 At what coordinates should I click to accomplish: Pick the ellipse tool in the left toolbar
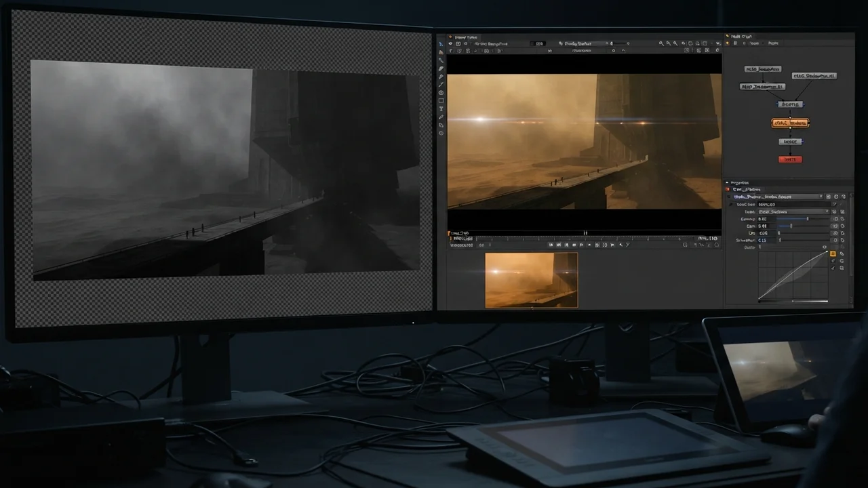[x=441, y=93]
